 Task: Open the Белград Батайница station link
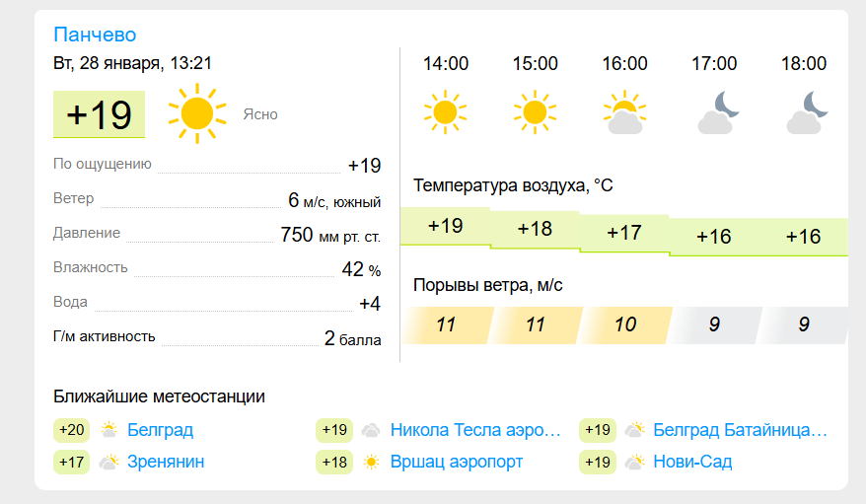tap(740, 429)
